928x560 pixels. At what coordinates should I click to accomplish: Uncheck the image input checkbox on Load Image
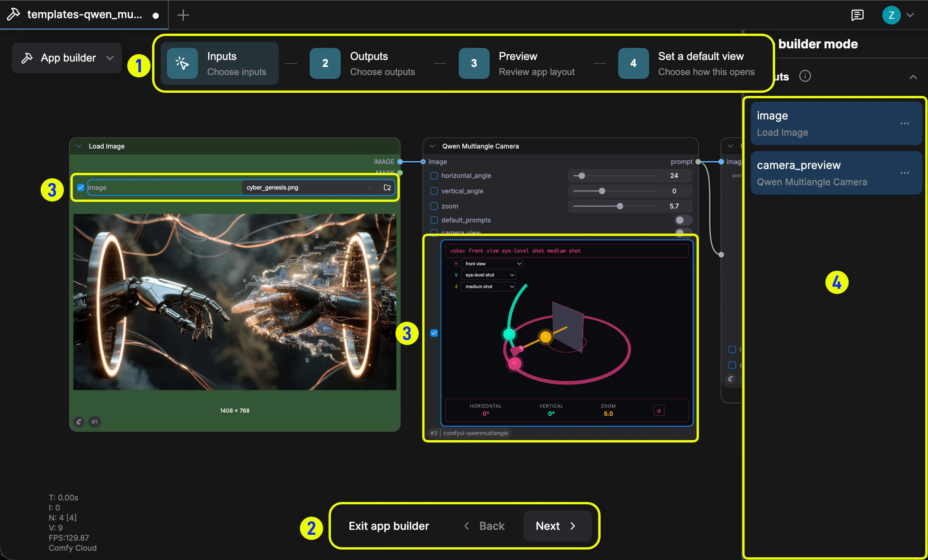[x=80, y=187]
